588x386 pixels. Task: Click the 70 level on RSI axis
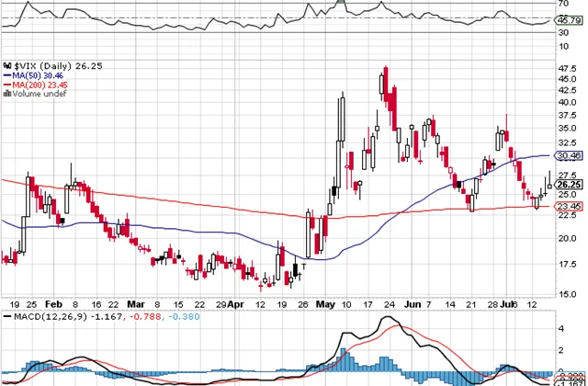pyautogui.click(x=563, y=4)
